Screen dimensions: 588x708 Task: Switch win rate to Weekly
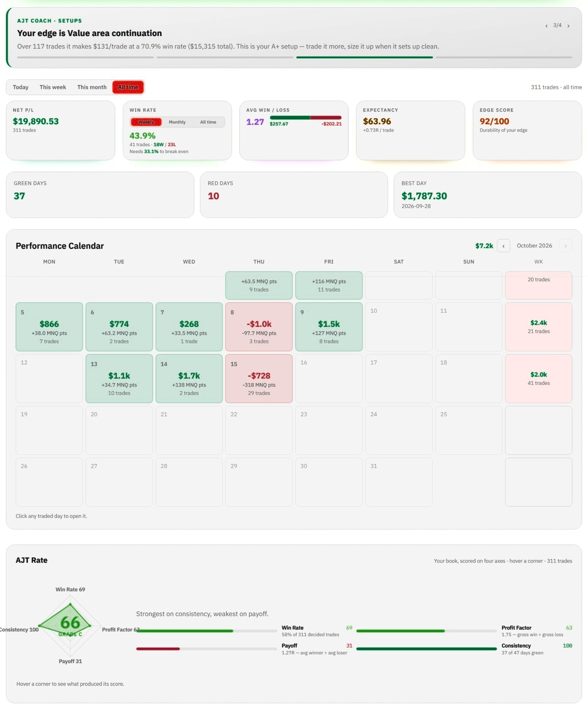146,122
